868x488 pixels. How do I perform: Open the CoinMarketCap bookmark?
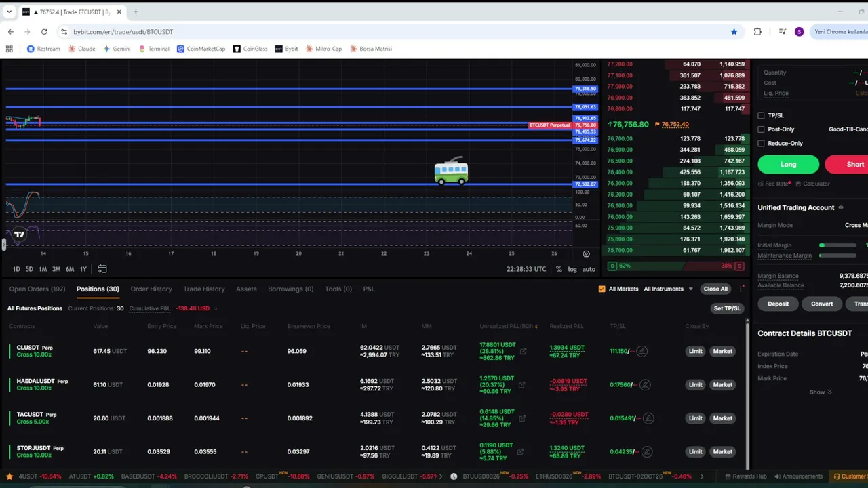(x=201, y=49)
